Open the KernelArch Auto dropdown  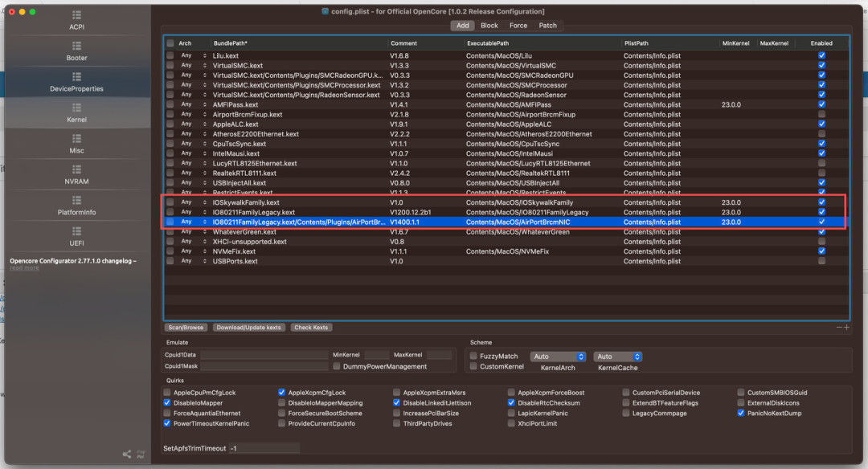pyautogui.click(x=558, y=357)
